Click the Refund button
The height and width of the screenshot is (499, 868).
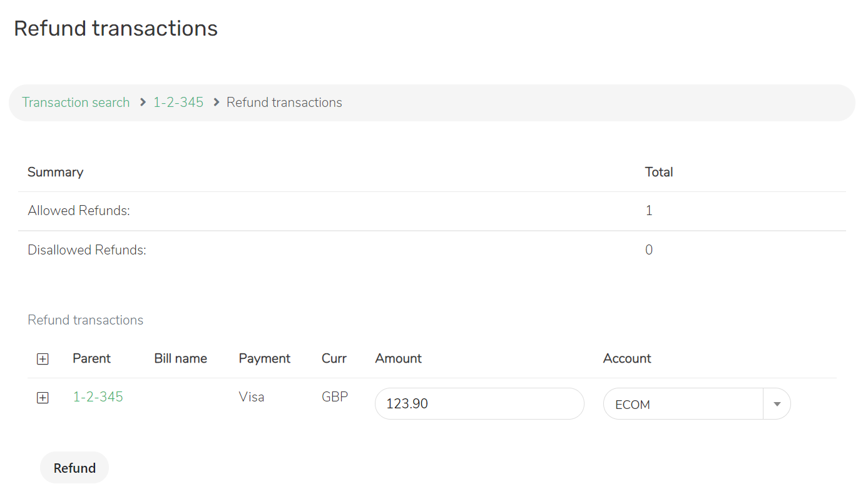(74, 467)
